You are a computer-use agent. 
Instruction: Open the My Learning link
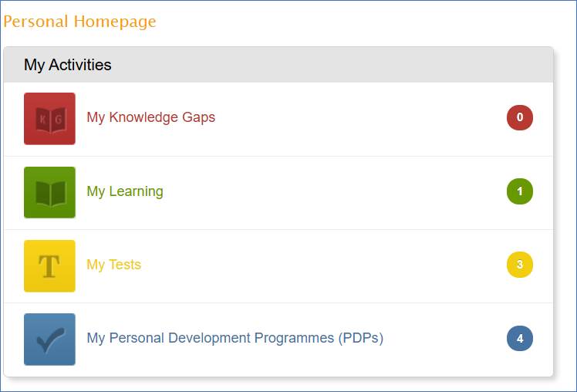pyautogui.click(x=125, y=191)
